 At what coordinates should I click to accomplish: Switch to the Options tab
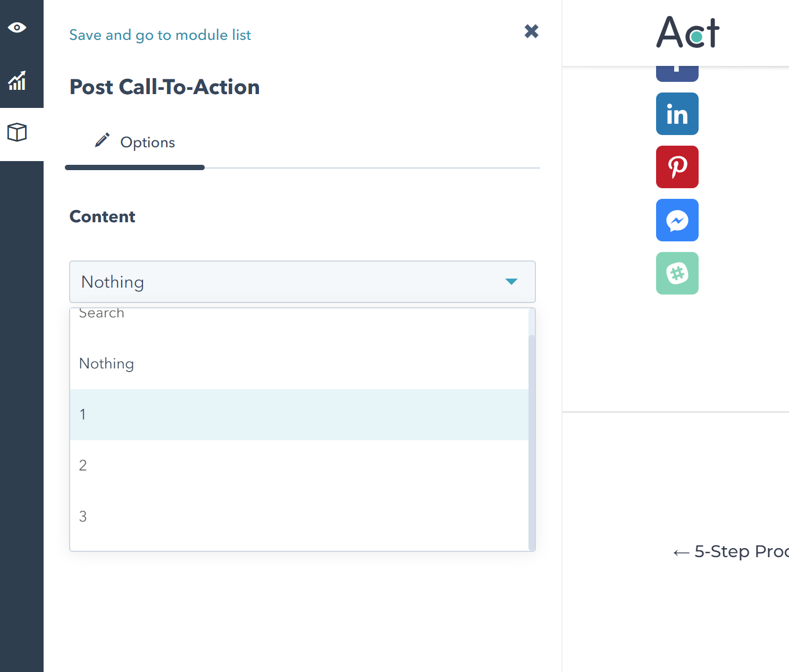(x=147, y=142)
